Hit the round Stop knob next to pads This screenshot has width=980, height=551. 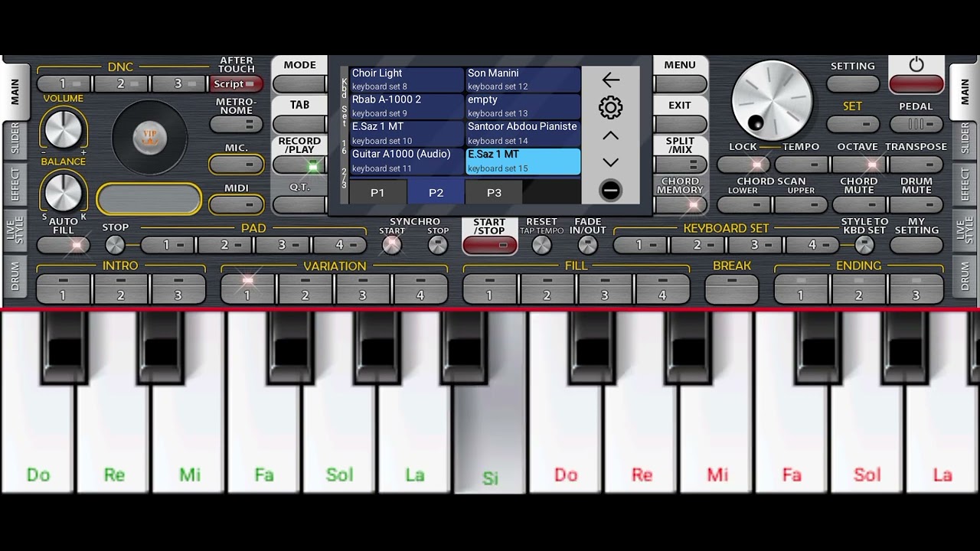pos(115,245)
